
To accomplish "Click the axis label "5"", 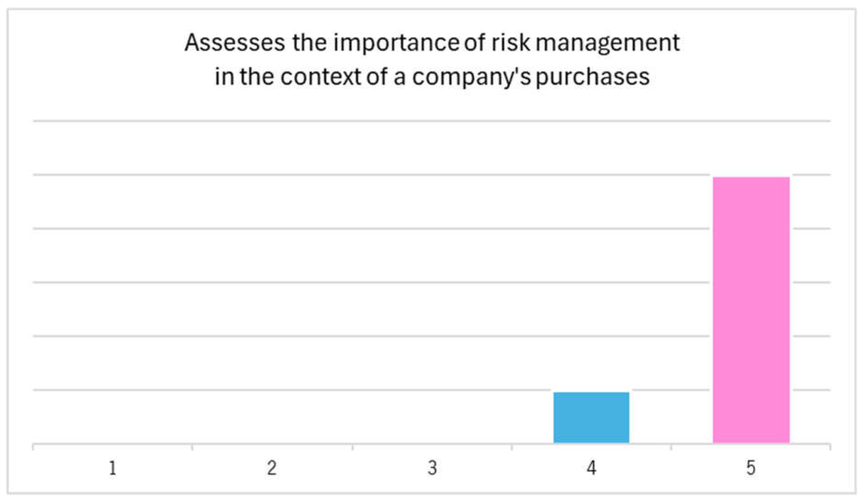I will (751, 468).
